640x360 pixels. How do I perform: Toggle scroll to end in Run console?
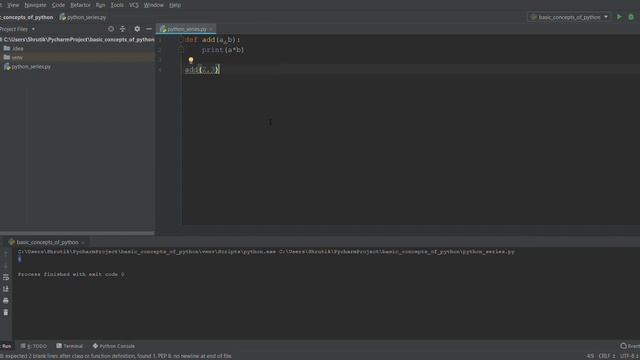pyautogui.click(x=6, y=289)
